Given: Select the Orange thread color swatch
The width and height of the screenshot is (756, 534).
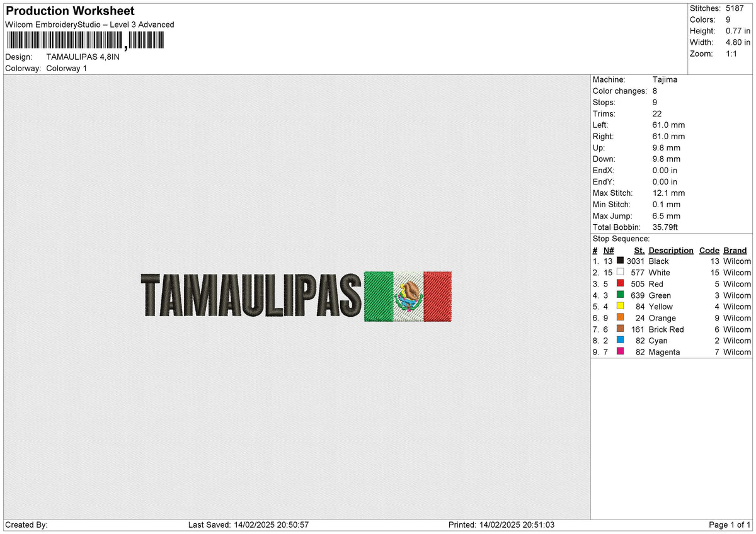Looking at the screenshot, I should click(621, 317).
